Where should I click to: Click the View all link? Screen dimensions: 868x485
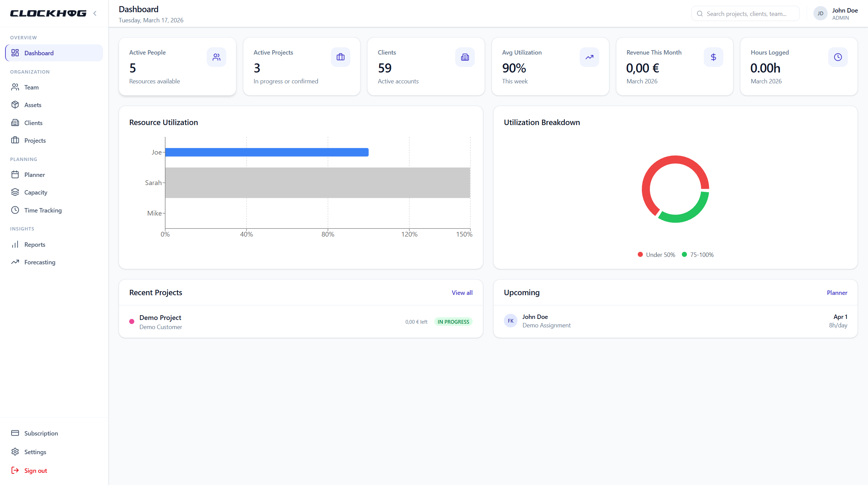tap(462, 293)
